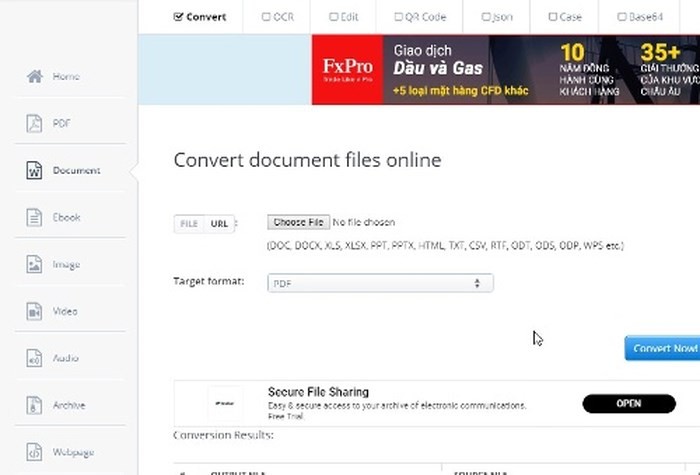The image size is (700, 475).
Task: Switch to the OCR tab
Action: (x=277, y=17)
